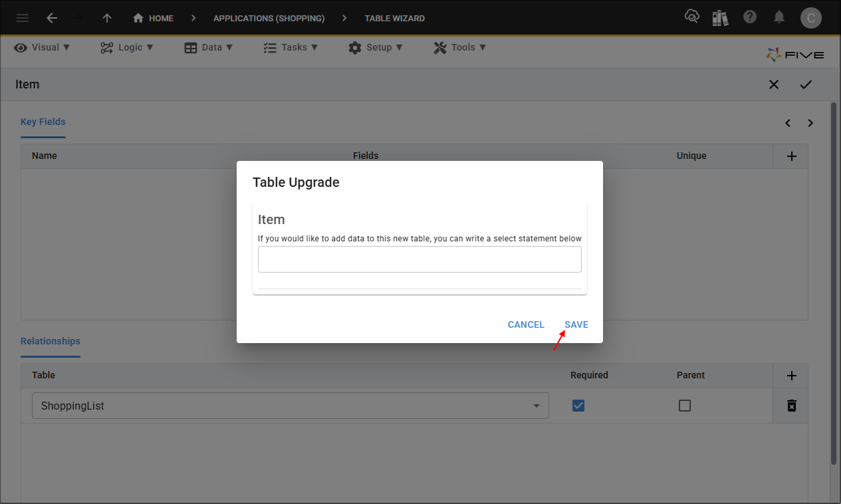Expand the Logic menu

click(x=127, y=47)
